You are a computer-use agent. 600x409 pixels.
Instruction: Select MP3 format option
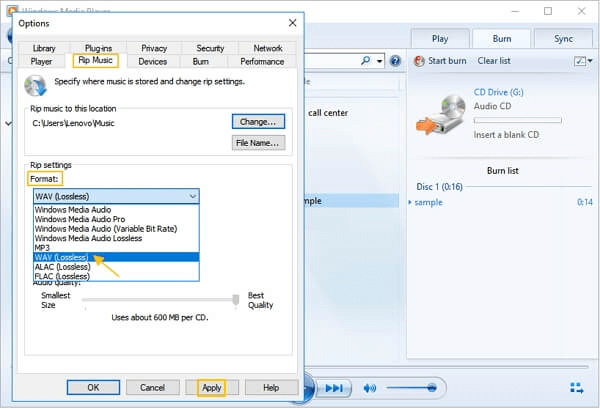[x=116, y=248]
